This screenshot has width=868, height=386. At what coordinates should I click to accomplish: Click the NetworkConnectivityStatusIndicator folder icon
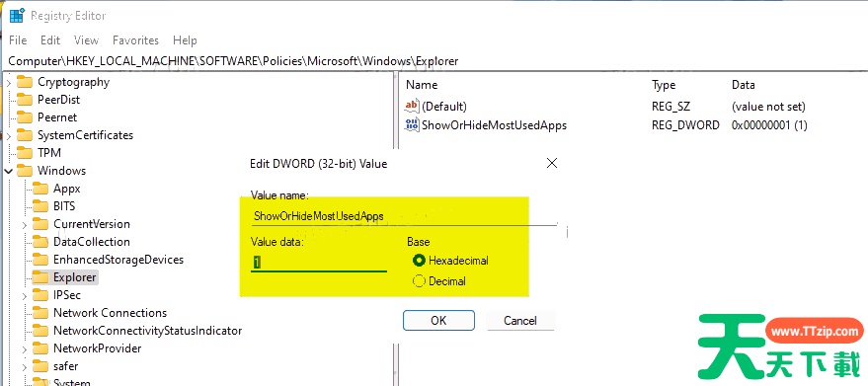click(40, 331)
